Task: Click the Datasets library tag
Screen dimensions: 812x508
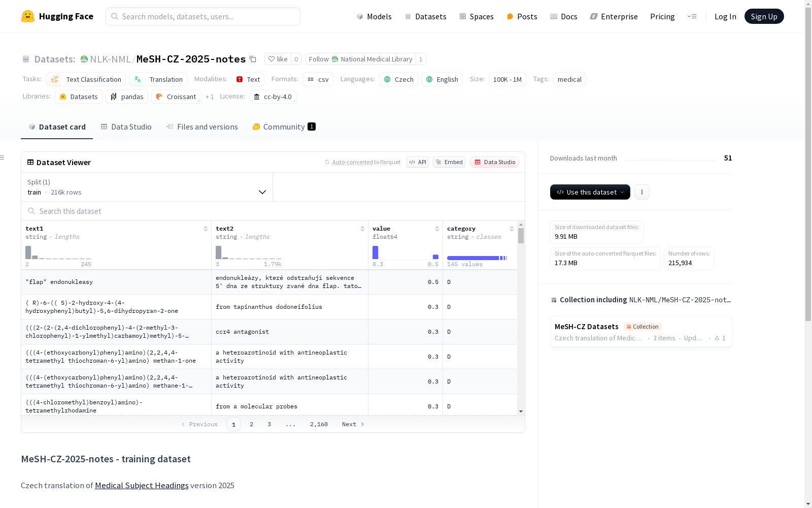Action: [79, 97]
